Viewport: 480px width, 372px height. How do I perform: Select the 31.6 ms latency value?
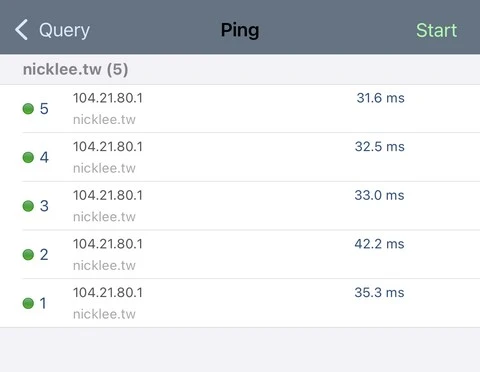click(x=380, y=98)
